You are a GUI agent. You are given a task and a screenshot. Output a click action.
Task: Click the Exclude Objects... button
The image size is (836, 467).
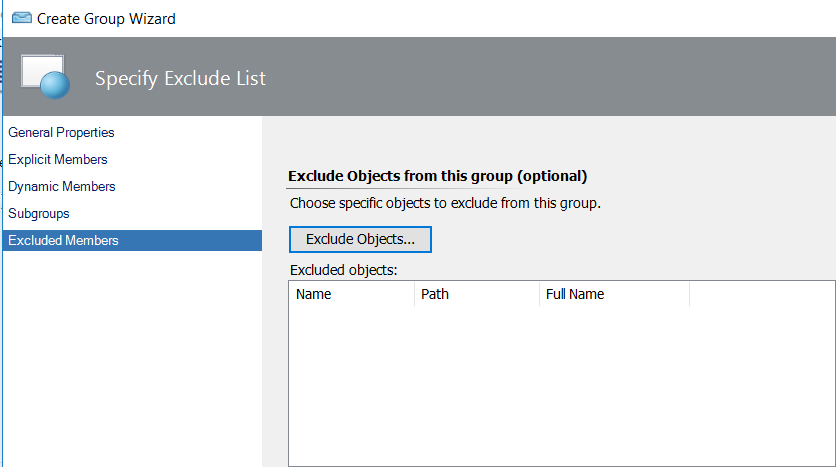point(360,239)
